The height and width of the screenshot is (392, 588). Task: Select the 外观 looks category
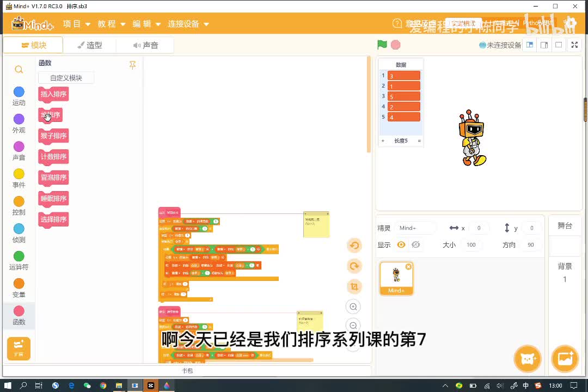pyautogui.click(x=19, y=124)
